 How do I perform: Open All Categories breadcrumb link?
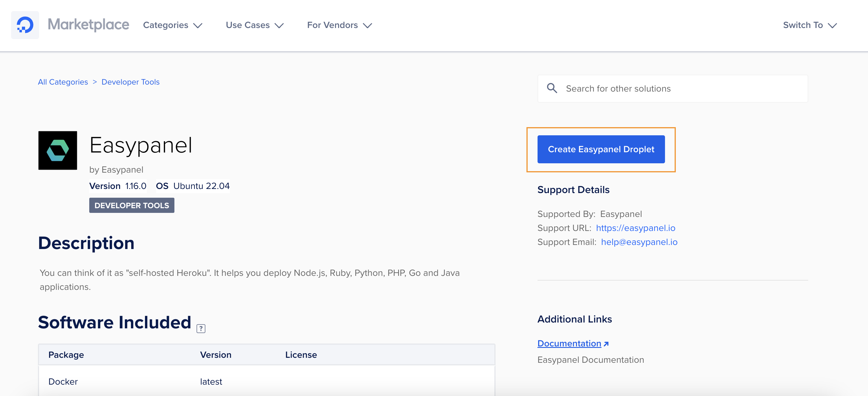[x=63, y=82]
